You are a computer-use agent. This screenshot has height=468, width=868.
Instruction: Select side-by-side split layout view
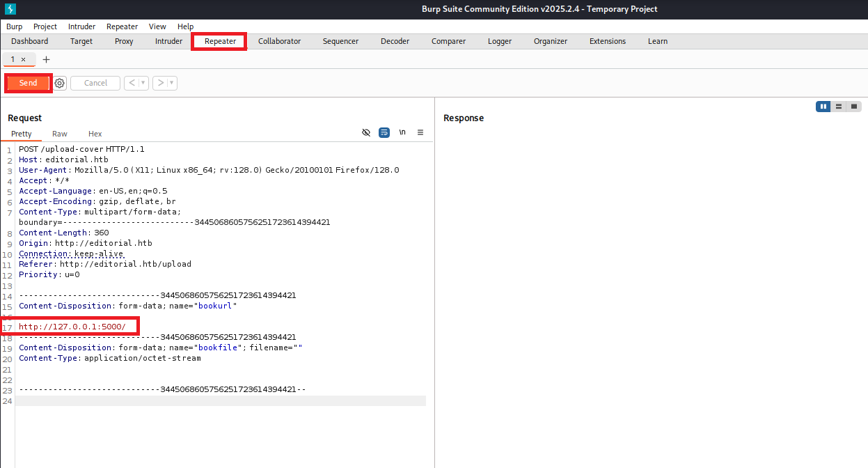pyautogui.click(x=823, y=107)
